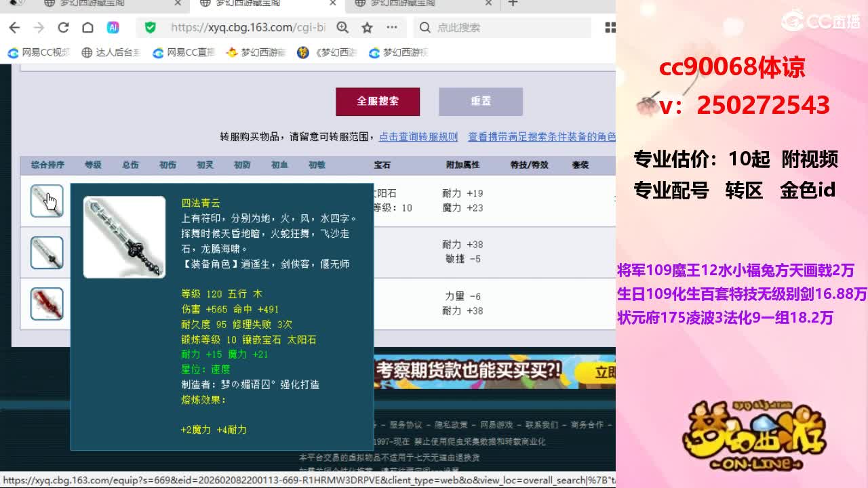The width and height of the screenshot is (868, 488).
Task: Open a new browser tab
Action: point(513,3)
